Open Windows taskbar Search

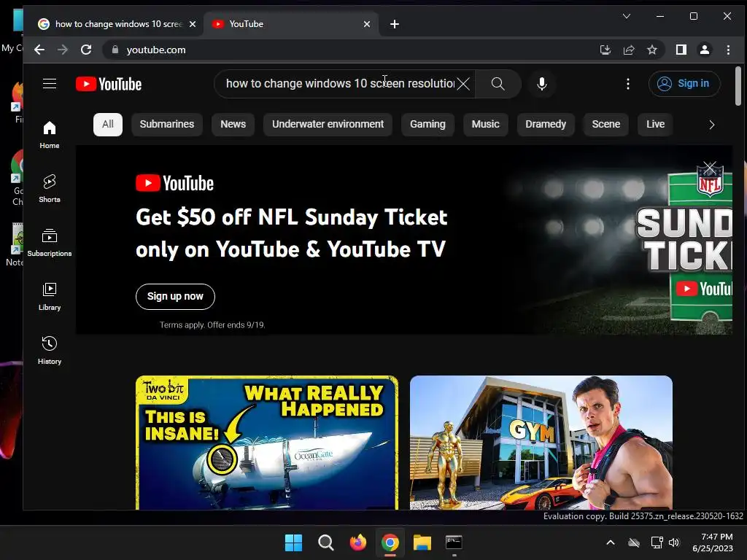(326, 542)
